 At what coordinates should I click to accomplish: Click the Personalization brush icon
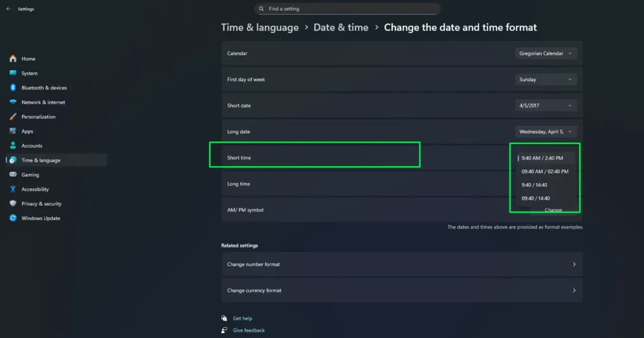click(x=13, y=116)
